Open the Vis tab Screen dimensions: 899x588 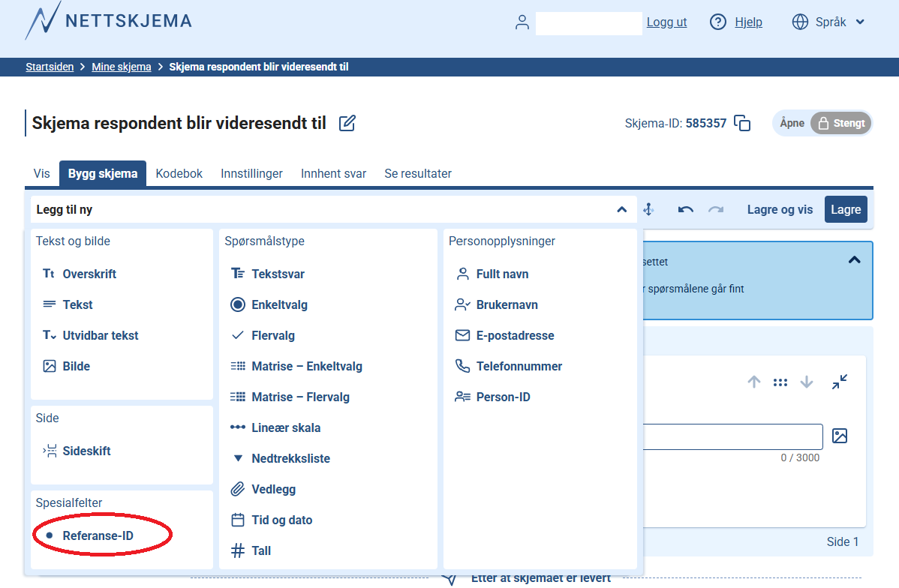[42, 174]
